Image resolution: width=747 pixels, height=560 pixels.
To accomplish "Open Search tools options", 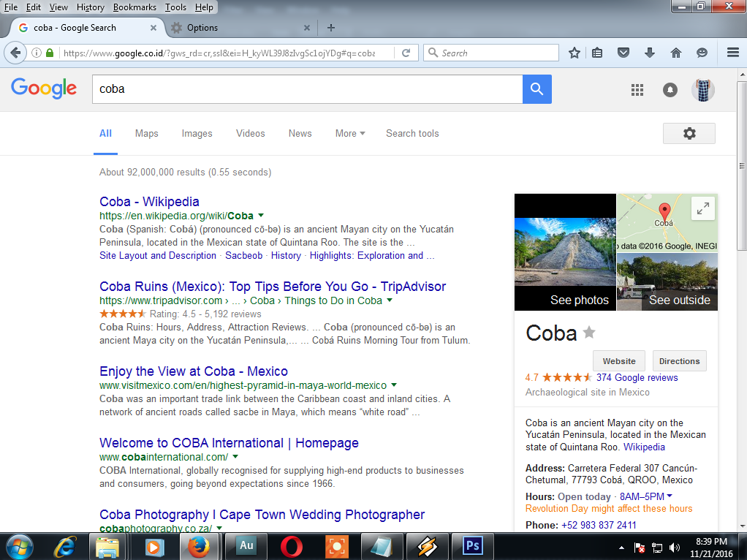I will pyautogui.click(x=412, y=134).
